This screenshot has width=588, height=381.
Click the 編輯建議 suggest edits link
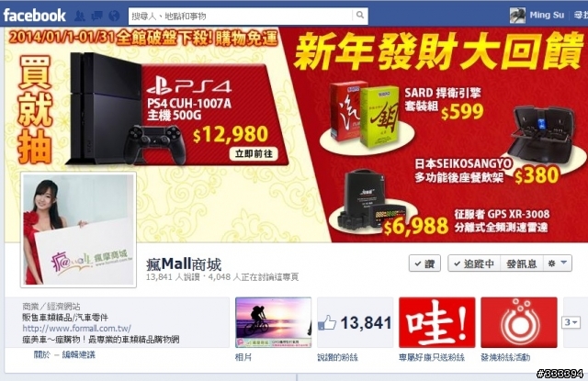coord(78,354)
